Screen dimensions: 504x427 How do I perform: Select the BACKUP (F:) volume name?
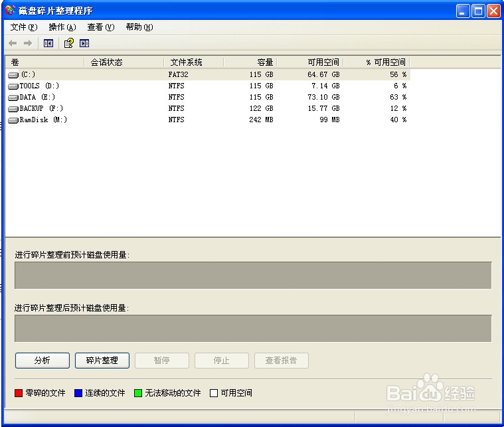[41, 108]
